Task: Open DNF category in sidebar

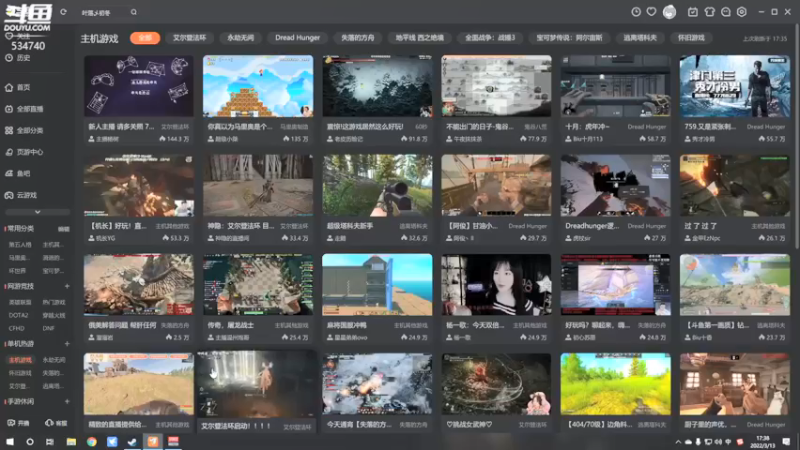Action: (48, 328)
